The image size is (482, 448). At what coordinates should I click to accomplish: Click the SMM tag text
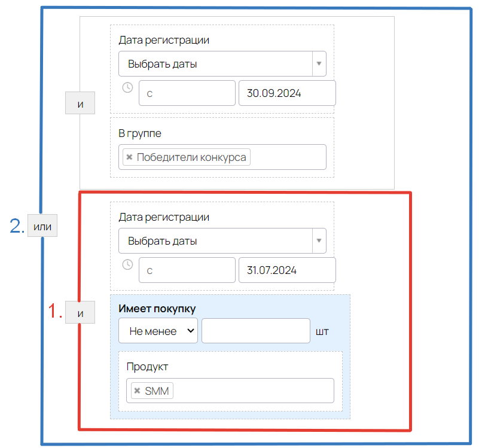157,391
